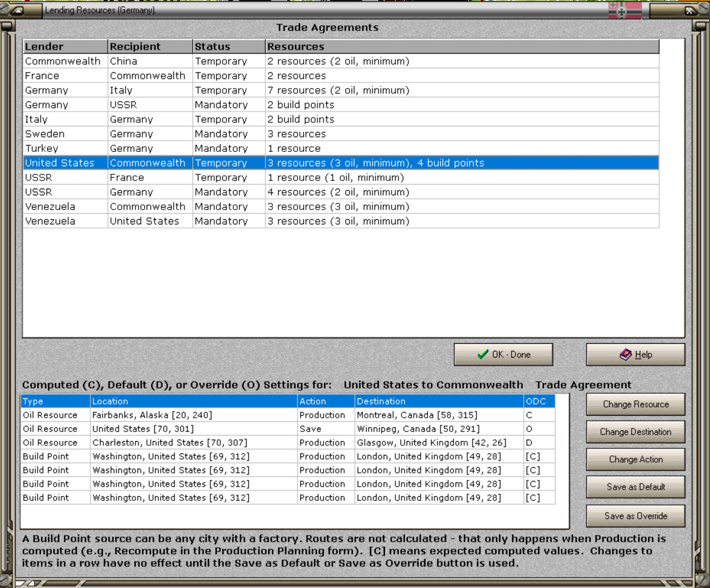Click the Resources column header
710x588 pixels.
coord(462,46)
